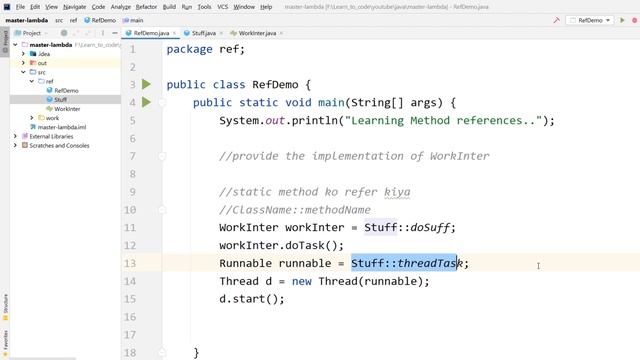This screenshot has width=640, height=360.
Task: Open the Edit menu
Action: [35, 7]
